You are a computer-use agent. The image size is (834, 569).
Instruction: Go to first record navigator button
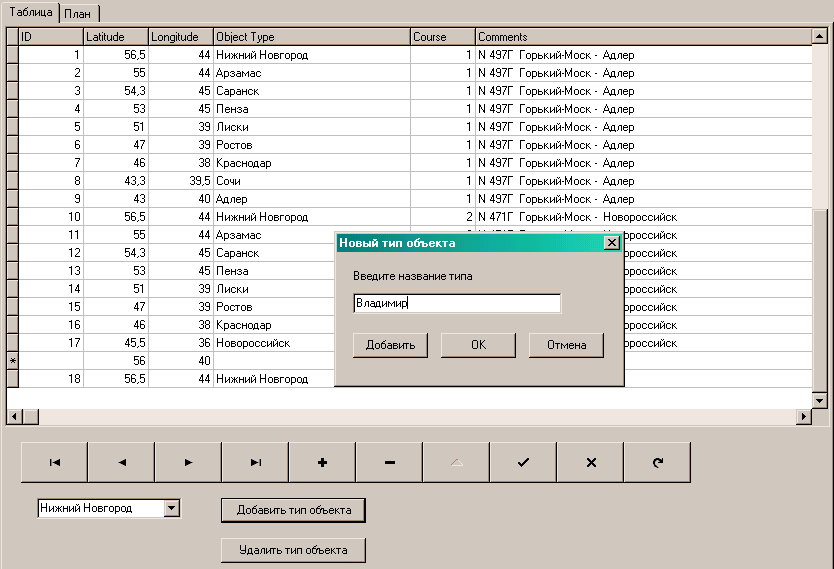pos(54,462)
